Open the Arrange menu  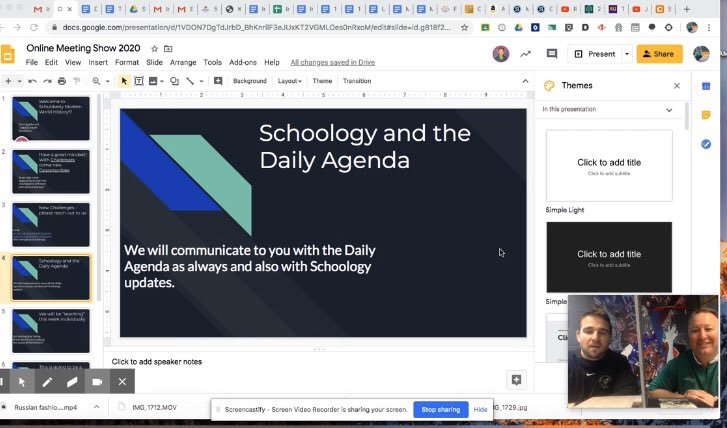(x=183, y=62)
